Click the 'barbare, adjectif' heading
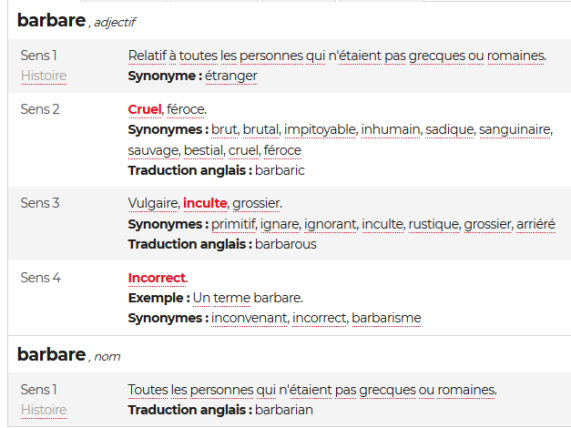The image size is (571, 428). pos(76,21)
